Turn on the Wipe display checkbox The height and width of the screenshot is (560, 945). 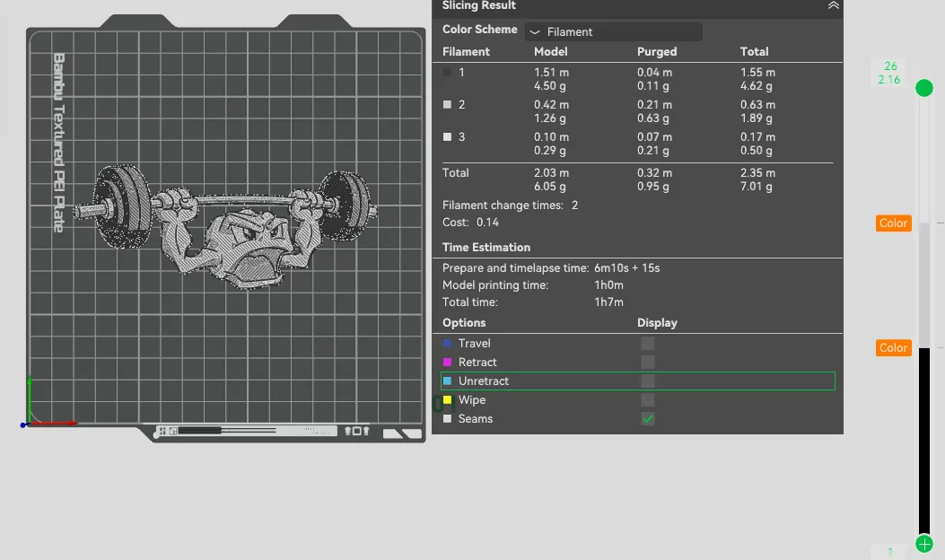click(647, 399)
